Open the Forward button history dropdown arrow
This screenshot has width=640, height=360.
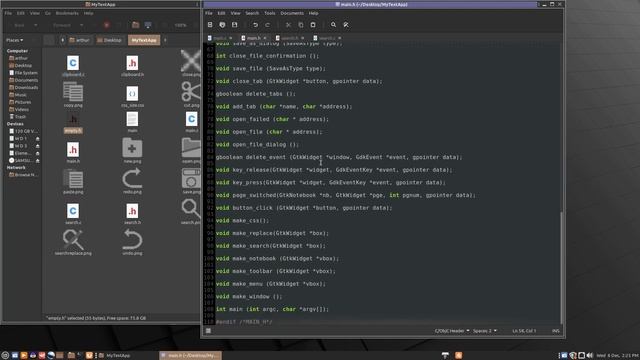[81, 25]
